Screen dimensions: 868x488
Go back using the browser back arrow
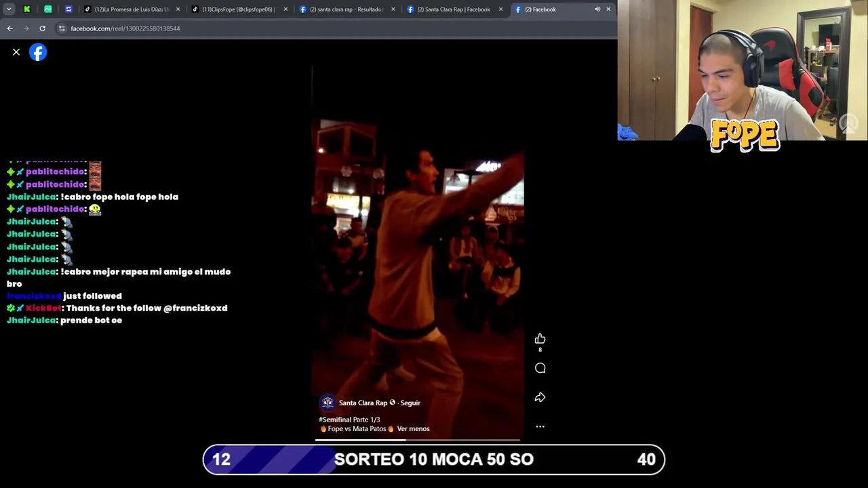[x=9, y=28]
